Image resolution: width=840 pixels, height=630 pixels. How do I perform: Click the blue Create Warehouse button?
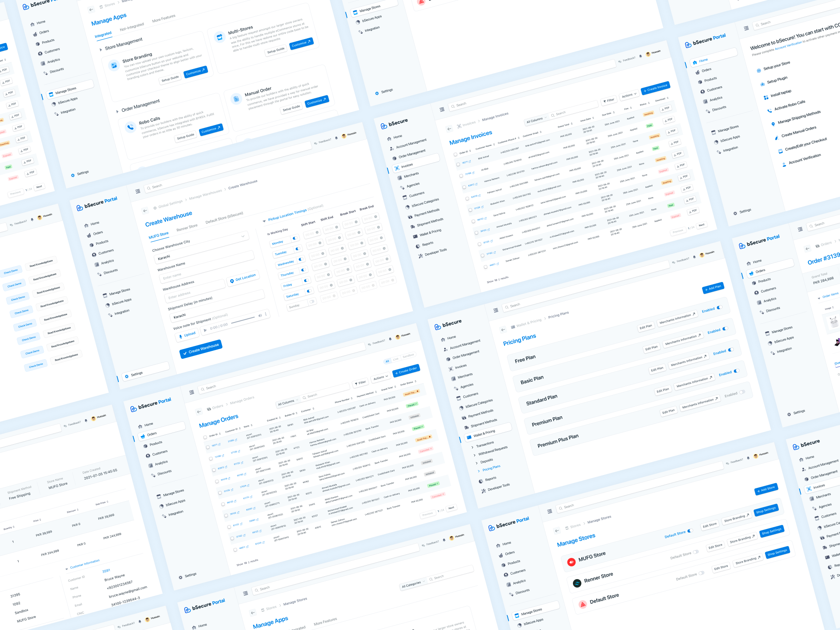201,349
